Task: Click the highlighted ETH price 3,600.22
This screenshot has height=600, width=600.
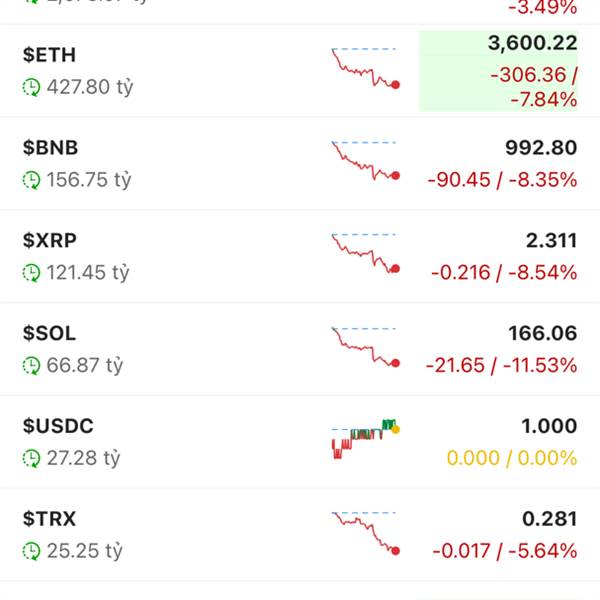Action: [532, 44]
